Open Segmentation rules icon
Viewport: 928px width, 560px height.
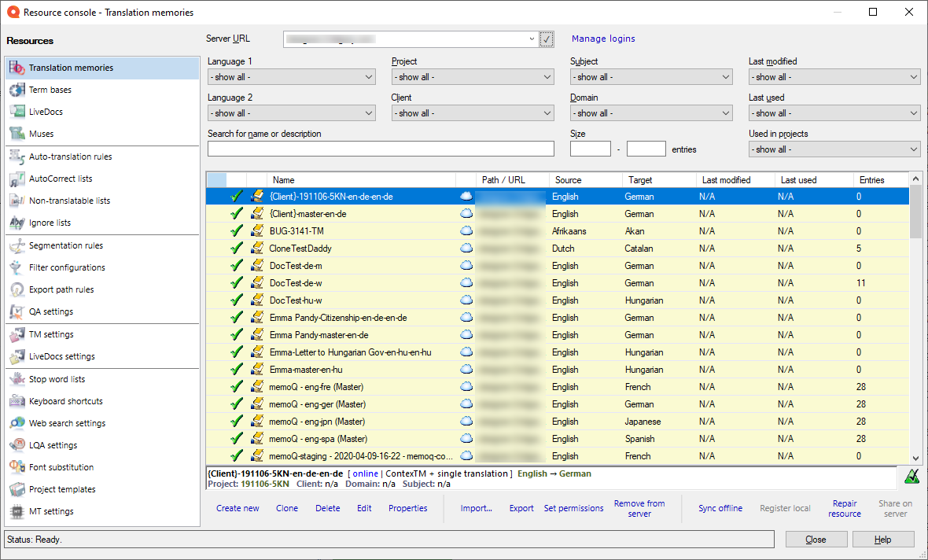point(17,245)
